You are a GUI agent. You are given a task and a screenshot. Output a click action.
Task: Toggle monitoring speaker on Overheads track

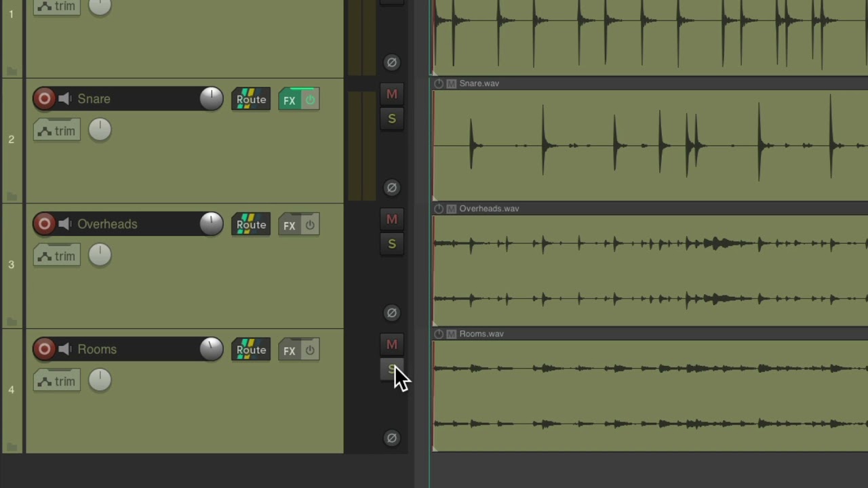64,224
